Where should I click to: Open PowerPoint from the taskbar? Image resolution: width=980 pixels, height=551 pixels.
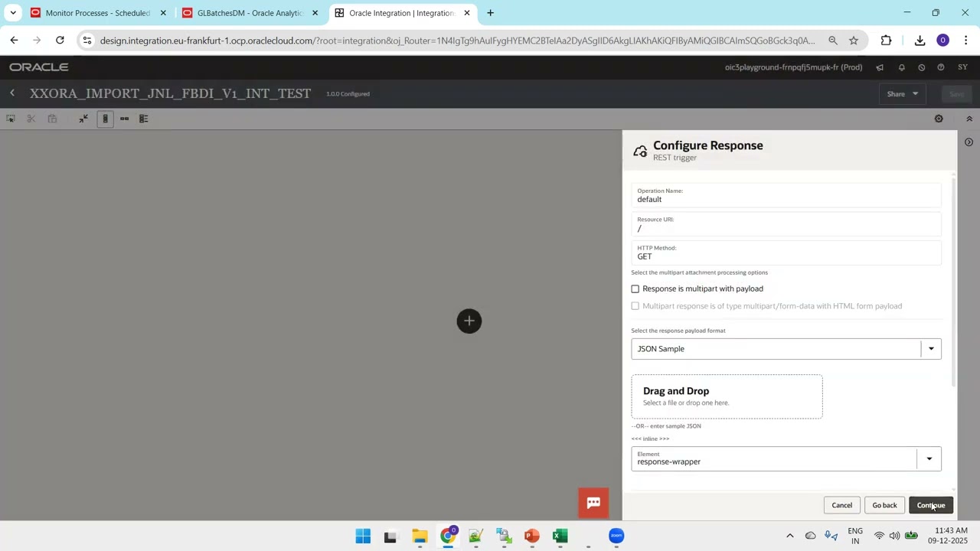pyautogui.click(x=532, y=536)
